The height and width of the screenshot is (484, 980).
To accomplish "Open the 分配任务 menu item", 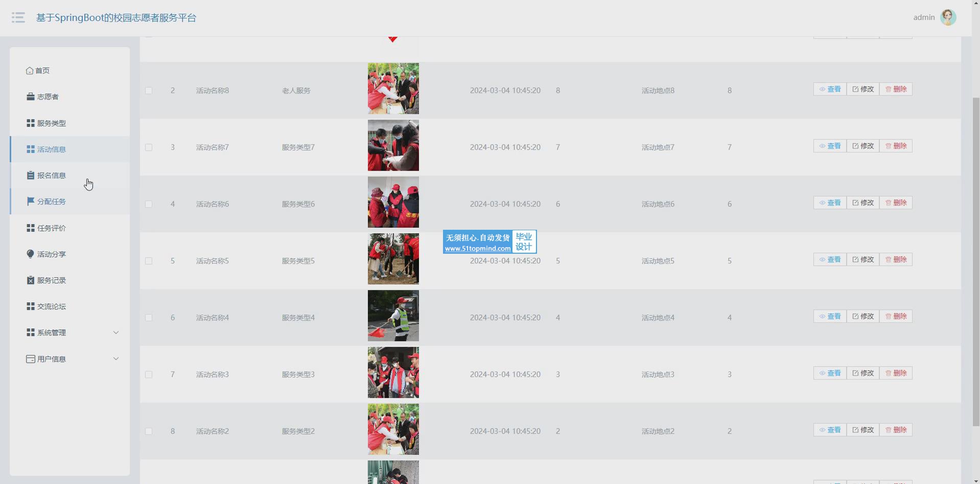I will coord(69,201).
